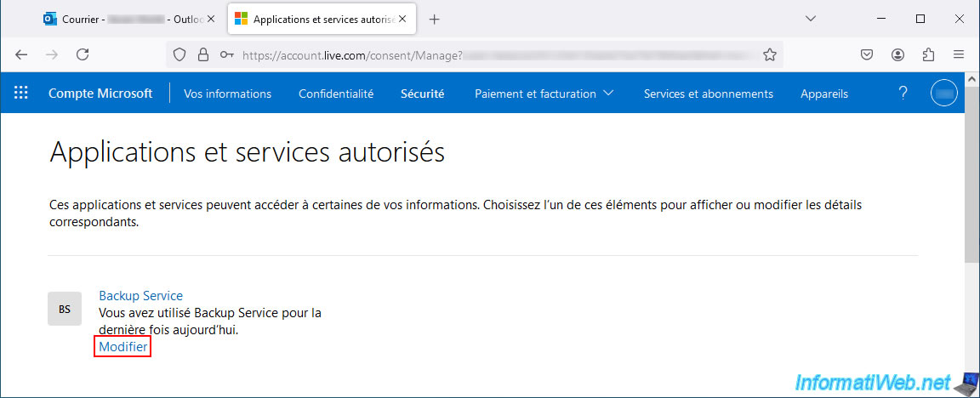This screenshot has height=398, width=980.
Task: Click the Outlook icon on Courrier tab
Action: point(50,20)
